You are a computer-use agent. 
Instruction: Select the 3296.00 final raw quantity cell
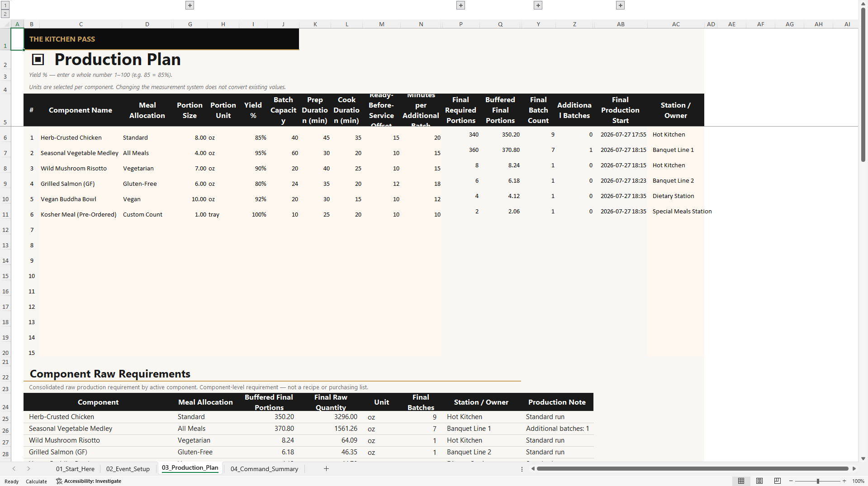(x=331, y=417)
